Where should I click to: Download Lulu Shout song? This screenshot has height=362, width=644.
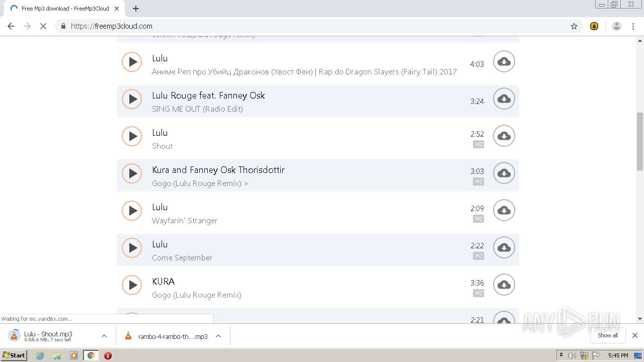click(x=504, y=136)
